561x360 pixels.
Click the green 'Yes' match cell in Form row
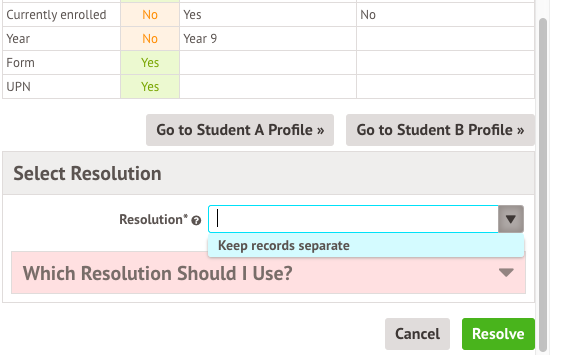coord(150,63)
